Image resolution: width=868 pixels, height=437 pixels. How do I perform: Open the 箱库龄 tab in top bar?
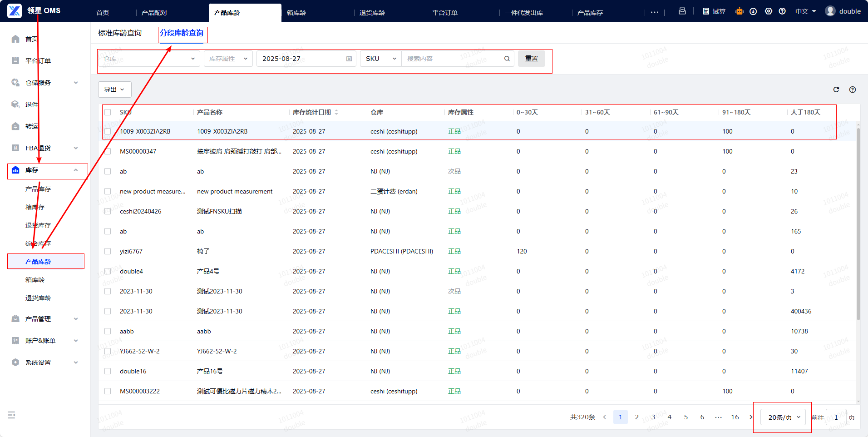[296, 13]
